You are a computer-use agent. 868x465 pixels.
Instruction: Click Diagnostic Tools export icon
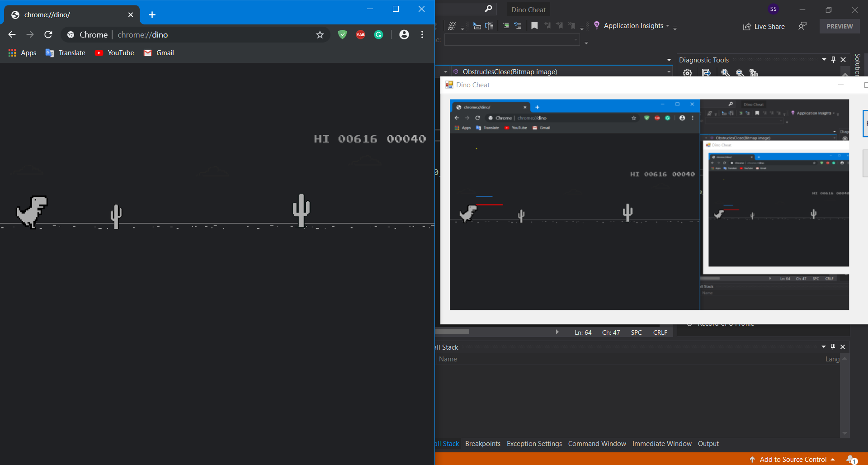pos(706,73)
